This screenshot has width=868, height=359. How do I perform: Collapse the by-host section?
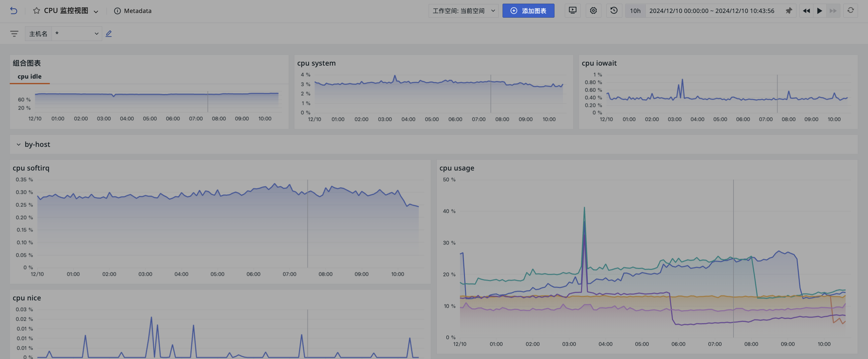(x=19, y=145)
